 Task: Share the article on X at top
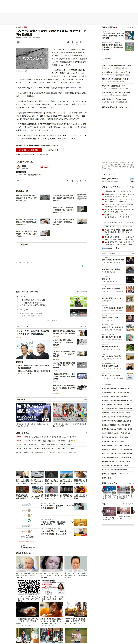[x=77, y=42]
